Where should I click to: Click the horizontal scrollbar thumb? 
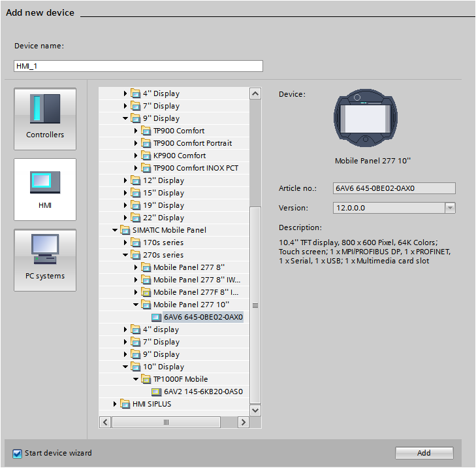click(166, 422)
